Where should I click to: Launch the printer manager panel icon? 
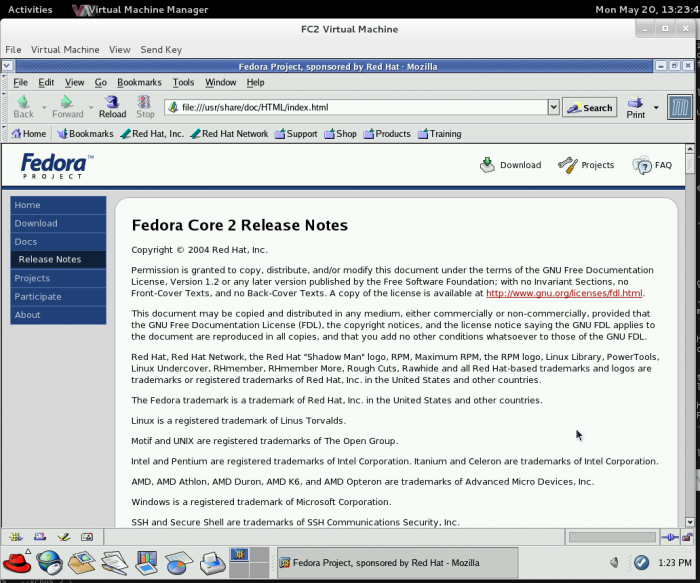(x=212, y=563)
